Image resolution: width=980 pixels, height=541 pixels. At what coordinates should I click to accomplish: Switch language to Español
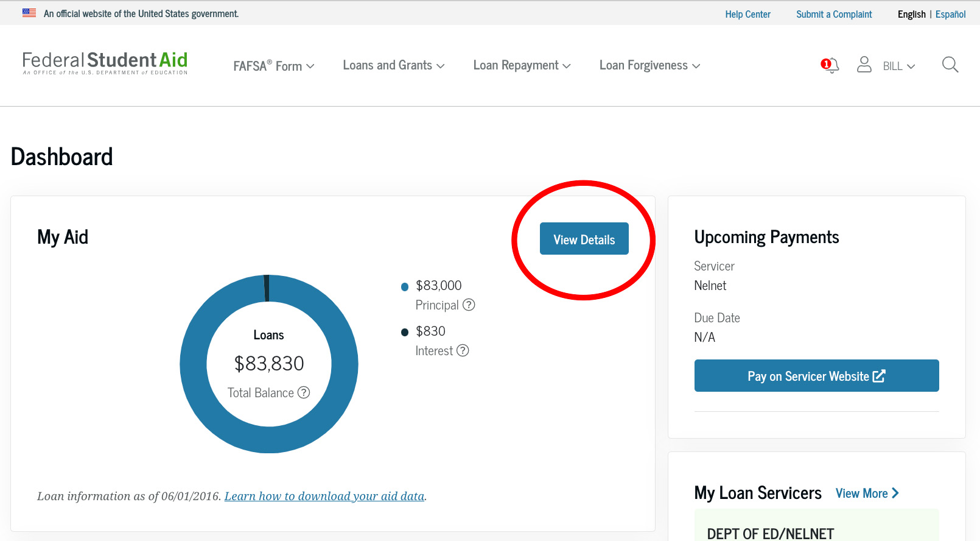point(950,14)
